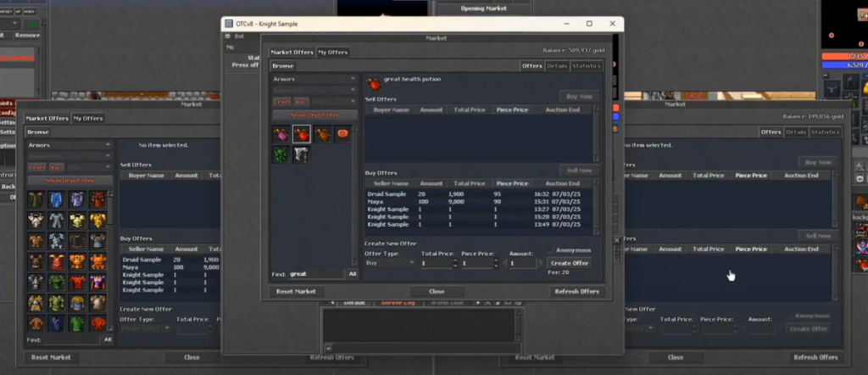Click the blue mana bar in game panel
The height and width of the screenshot is (375, 868).
pyautogui.click(x=845, y=64)
